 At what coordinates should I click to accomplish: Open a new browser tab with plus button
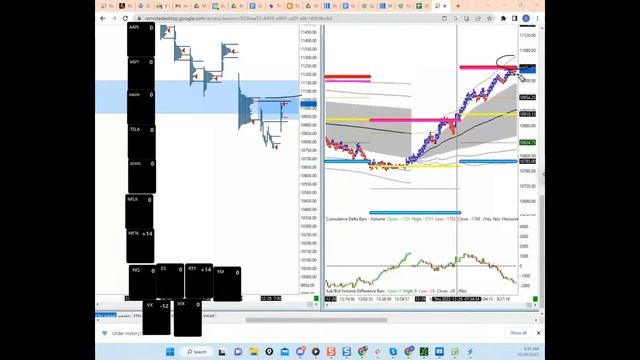tap(458, 6)
